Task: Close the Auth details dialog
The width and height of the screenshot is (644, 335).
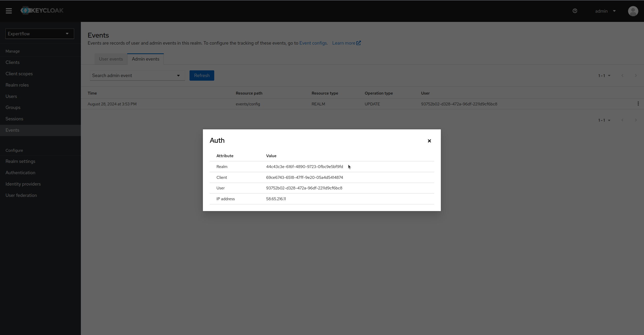Action: tap(429, 141)
